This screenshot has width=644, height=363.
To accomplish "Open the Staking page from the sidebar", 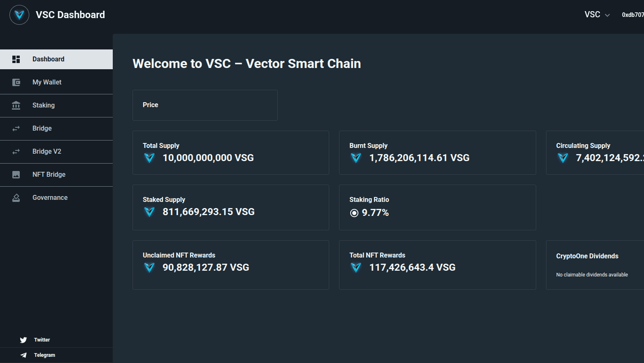I will [43, 105].
